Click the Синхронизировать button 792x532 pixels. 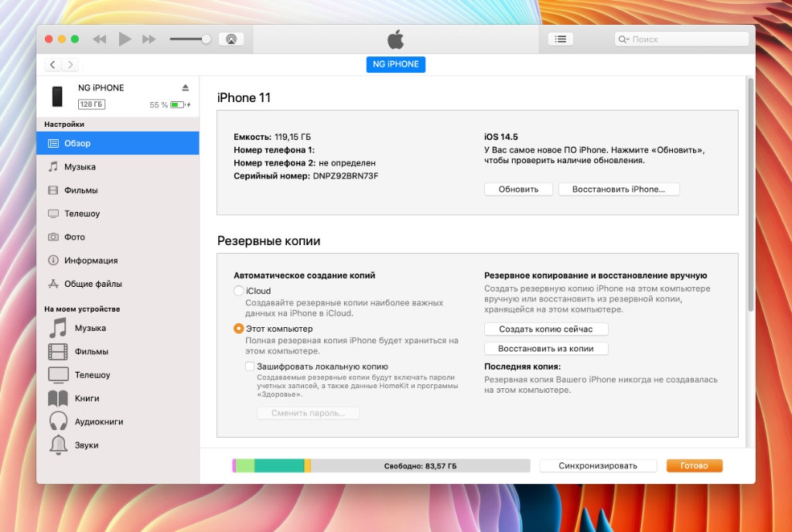(x=598, y=465)
